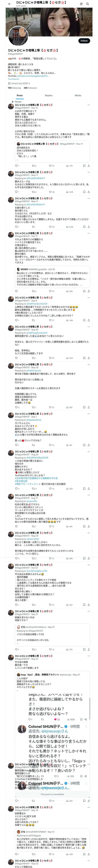Repost the pinned post showing 2 reposts
Viewport: 98px width, 868px height.
coord(33,166)
